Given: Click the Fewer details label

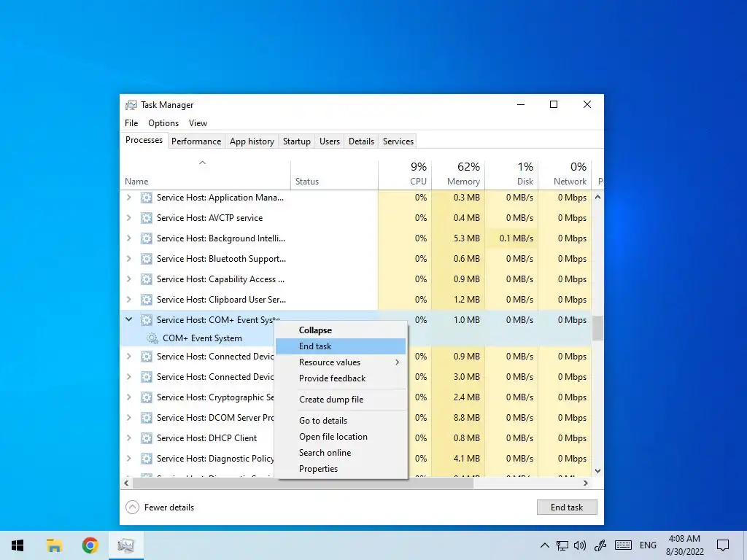Looking at the screenshot, I should (x=169, y=507).
